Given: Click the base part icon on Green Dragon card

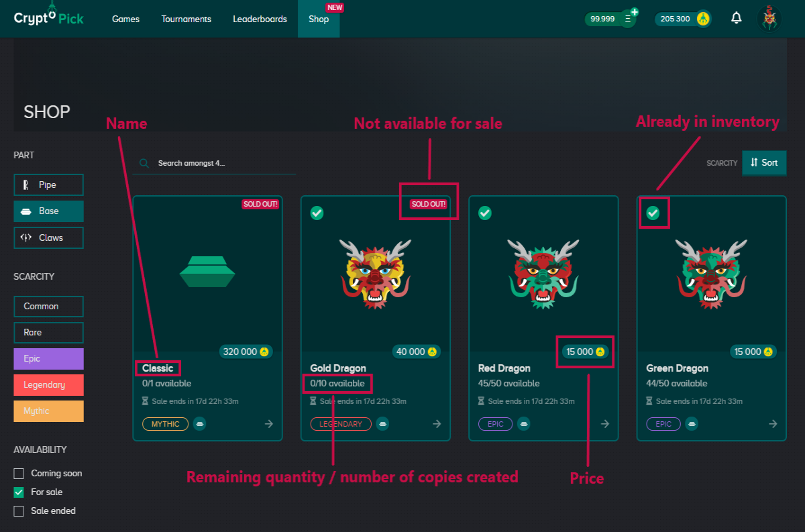Looking at the screenshot, I should (x=692, y=424).
